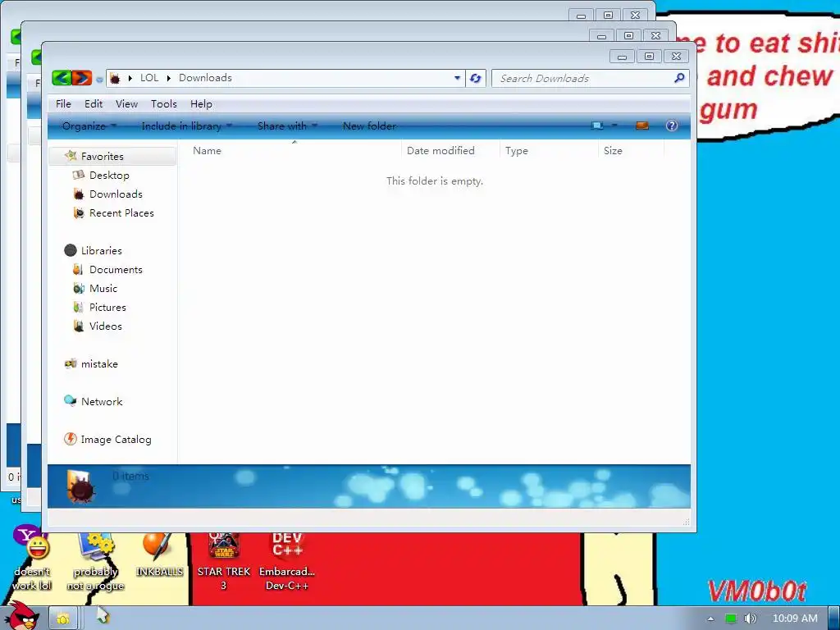Open the Music library

tap(103, 288)
